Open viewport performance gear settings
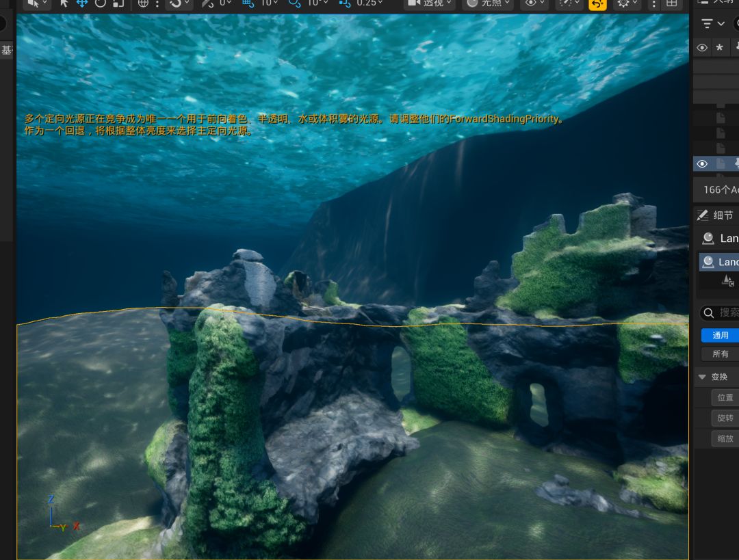 (x=627, y=3)
